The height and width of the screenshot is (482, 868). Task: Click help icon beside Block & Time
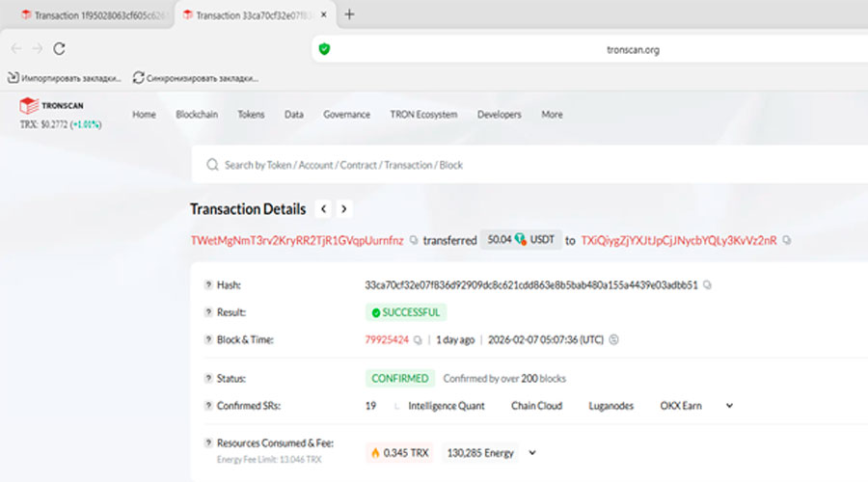tap(208, 339)
